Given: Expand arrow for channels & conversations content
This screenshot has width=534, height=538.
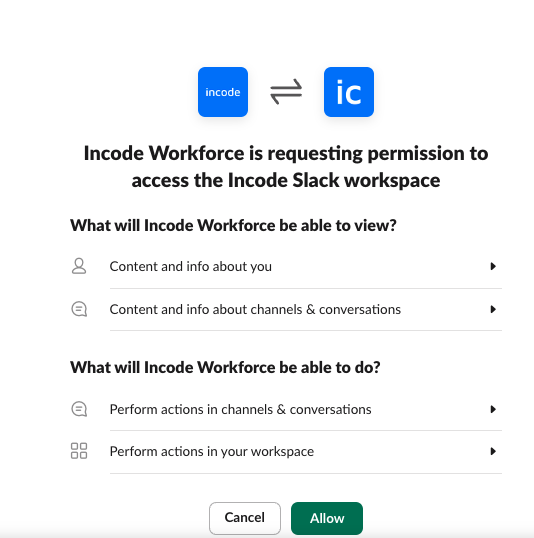Looking at the screenshot, I should tap(493, 309).
